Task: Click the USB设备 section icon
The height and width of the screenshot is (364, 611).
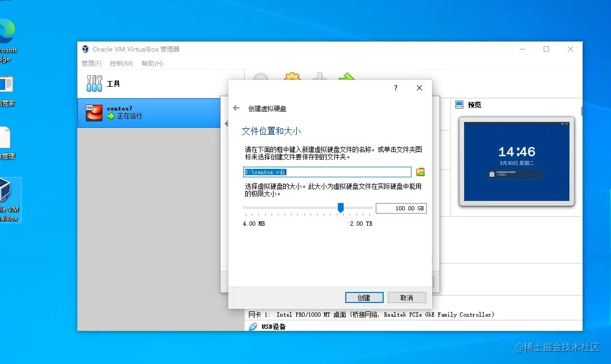Action: (x=253, y=326)
